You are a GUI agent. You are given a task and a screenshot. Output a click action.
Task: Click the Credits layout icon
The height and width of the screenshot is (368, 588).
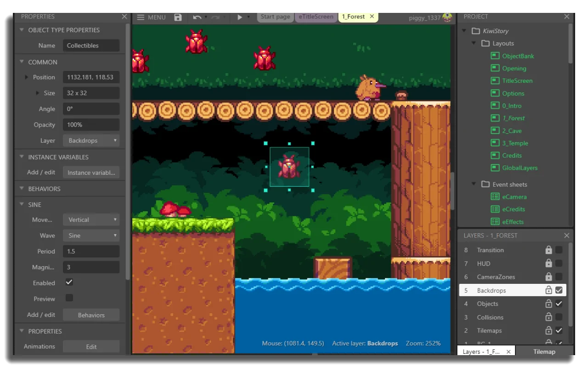click(495, 155)
